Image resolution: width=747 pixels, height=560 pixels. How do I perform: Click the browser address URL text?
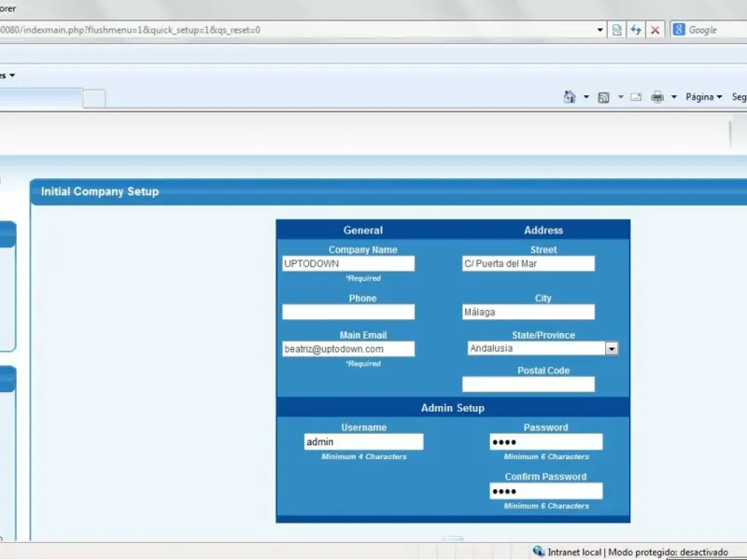130,30
